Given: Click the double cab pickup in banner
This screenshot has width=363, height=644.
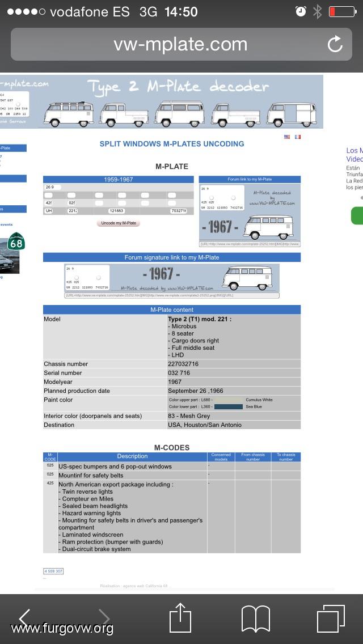Looking at the screenshot, I should pyautogui.click(x=125, y=114).
